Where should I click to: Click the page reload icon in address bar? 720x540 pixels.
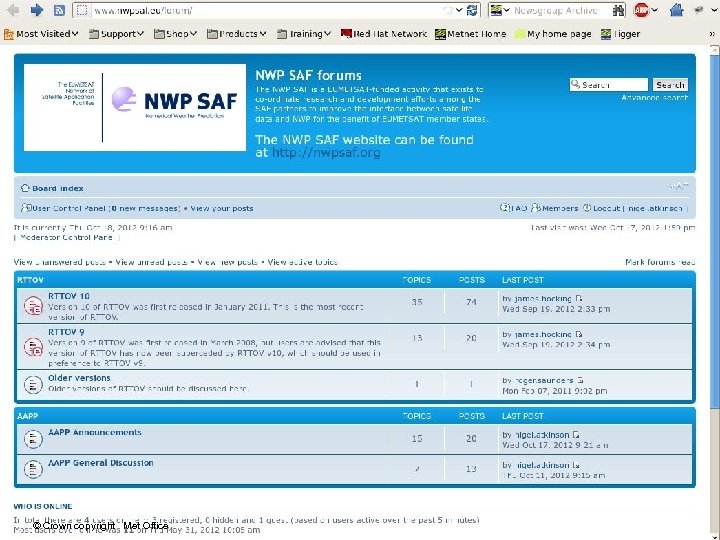tap(472, 10)
